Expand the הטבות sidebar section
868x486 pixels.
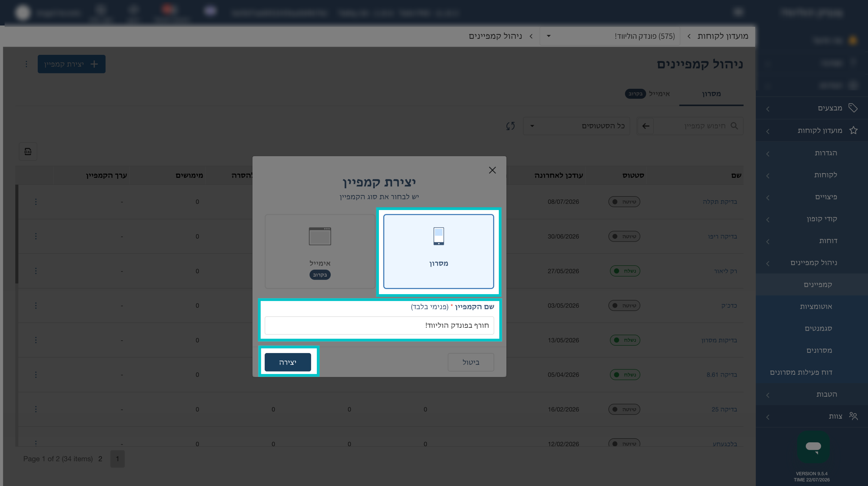[x=812, y=394]
